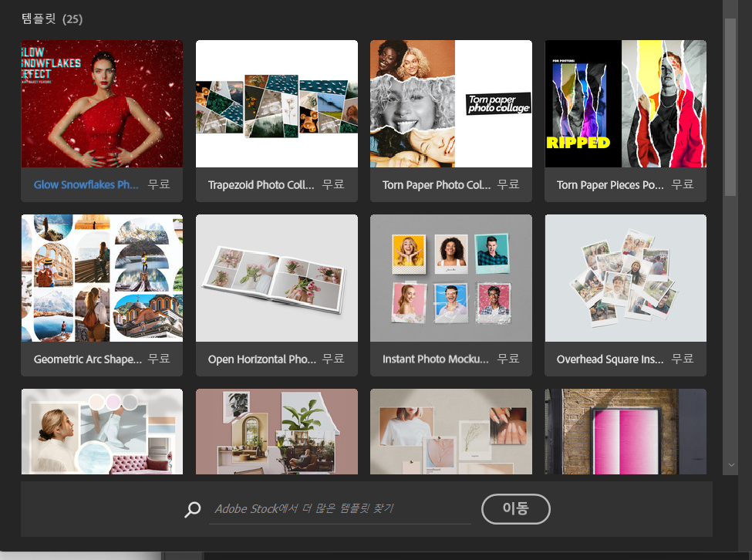Click 무료 label next to Torn Paper Pieces
752x560 pixels.
click(682, 185)
